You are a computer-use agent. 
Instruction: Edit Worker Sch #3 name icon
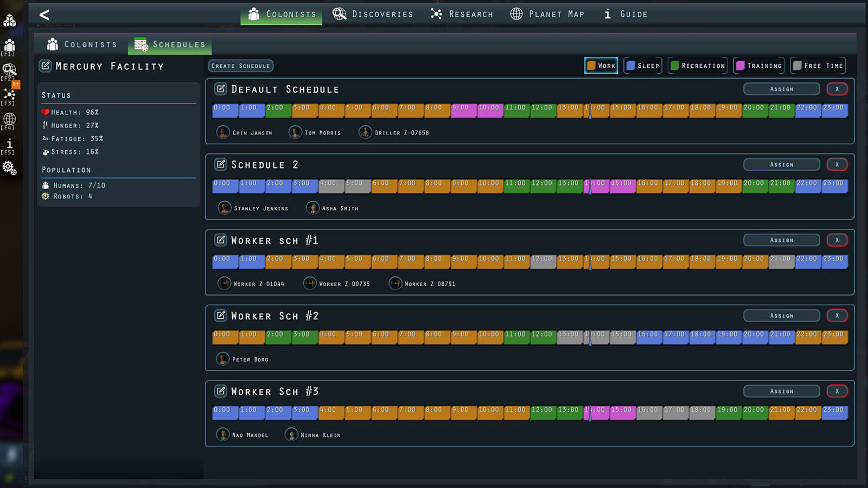pos(220,391)
